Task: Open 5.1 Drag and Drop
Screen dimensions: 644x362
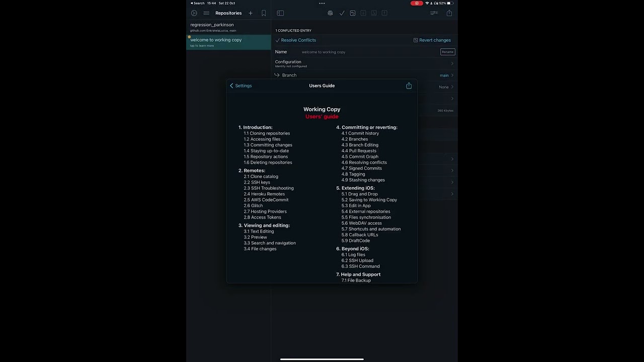Action: 360,194
